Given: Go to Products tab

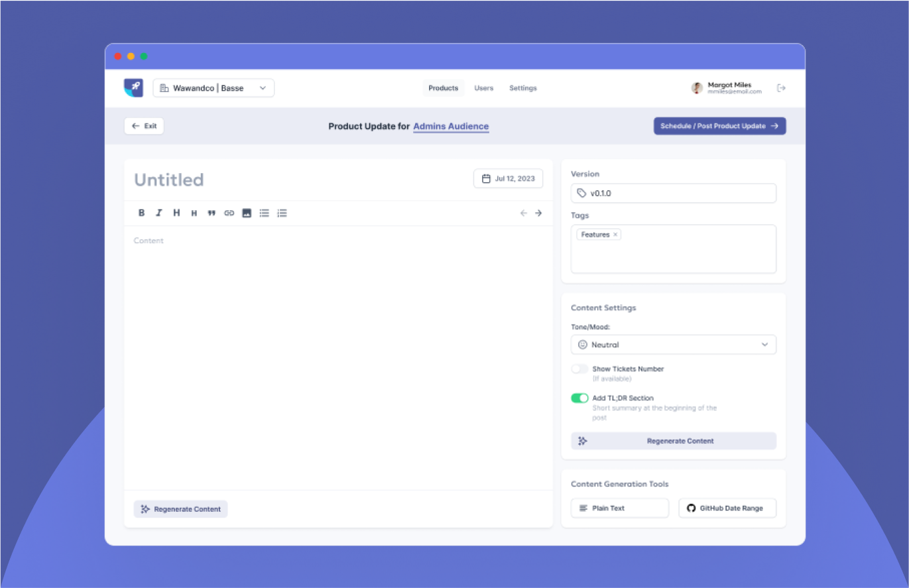Looking at the screenshot, I should pyautogui.click(x=443, y=88).
